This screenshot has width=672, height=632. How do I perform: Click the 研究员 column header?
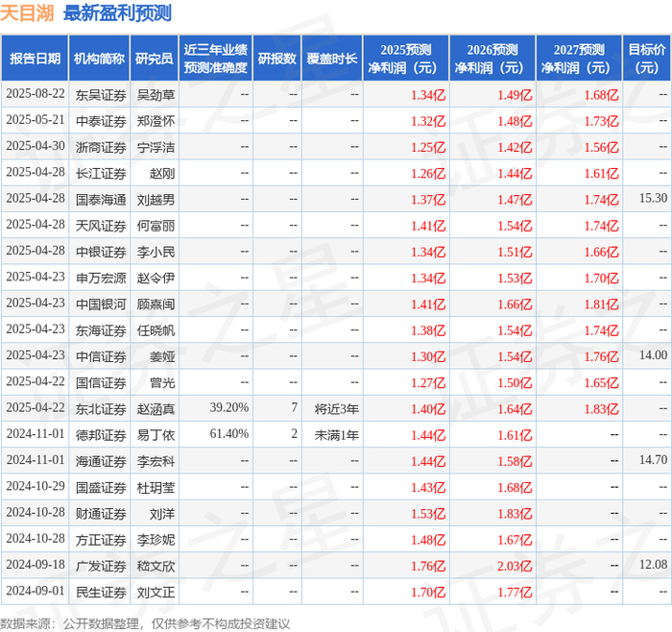point(154,59)
